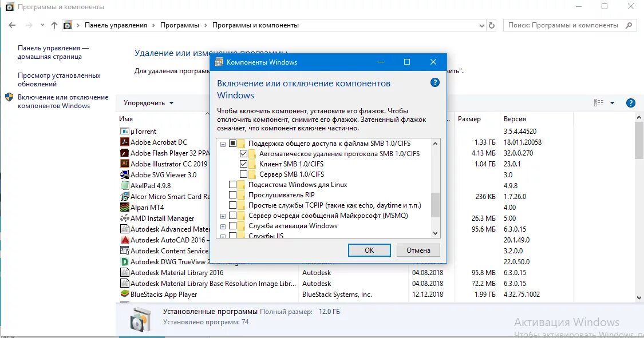644x338 pixels.
Task: Expand Служба активации Windows tree node
Action: point(223,226)
